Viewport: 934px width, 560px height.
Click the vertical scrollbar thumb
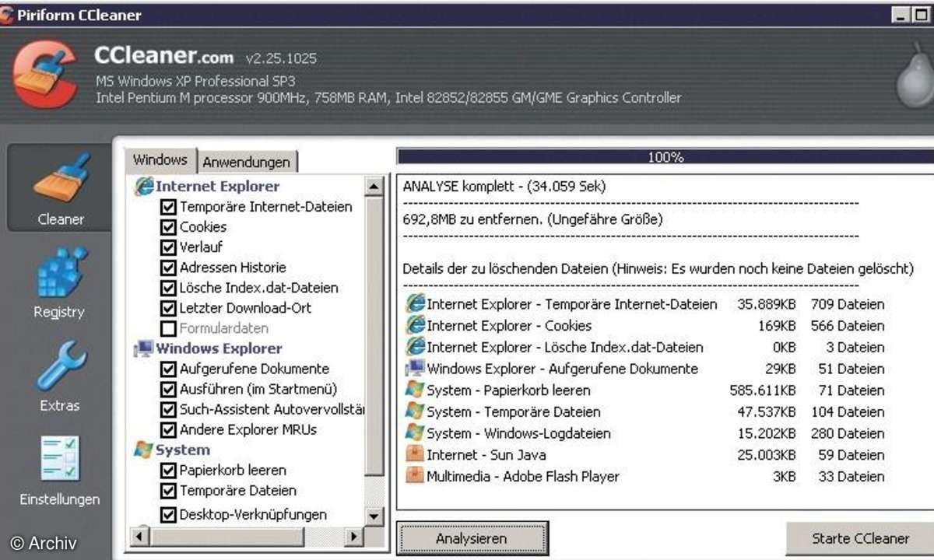[x=374, y=336]
